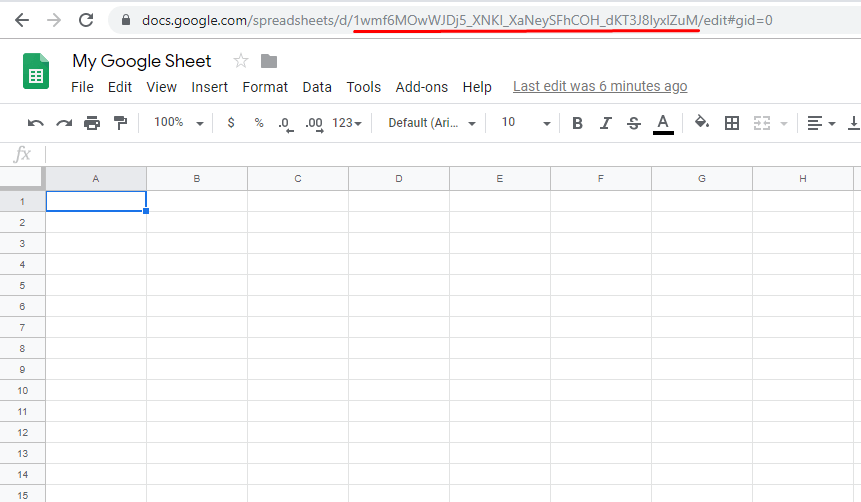861x502 pixels.
Task: Expand the 100% zoom dropdown
Action: (x=178, y=122)
